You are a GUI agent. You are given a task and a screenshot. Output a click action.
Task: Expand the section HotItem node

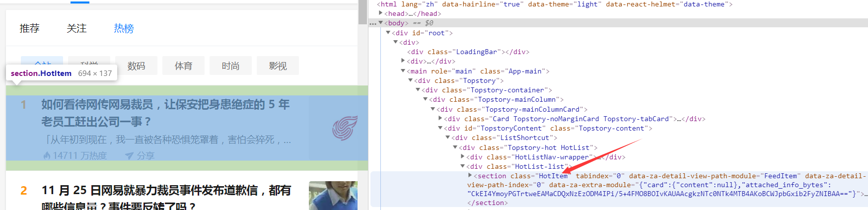click(470, 176)
